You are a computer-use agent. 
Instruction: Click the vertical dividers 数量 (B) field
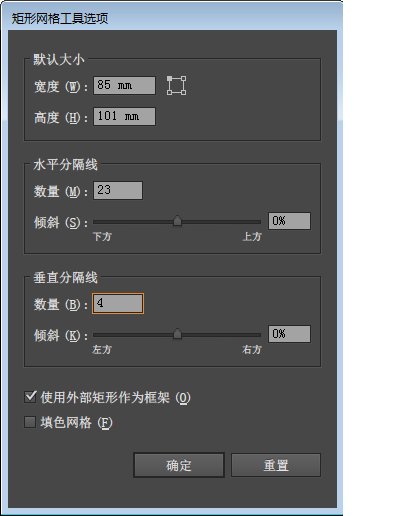click(118, 304)
